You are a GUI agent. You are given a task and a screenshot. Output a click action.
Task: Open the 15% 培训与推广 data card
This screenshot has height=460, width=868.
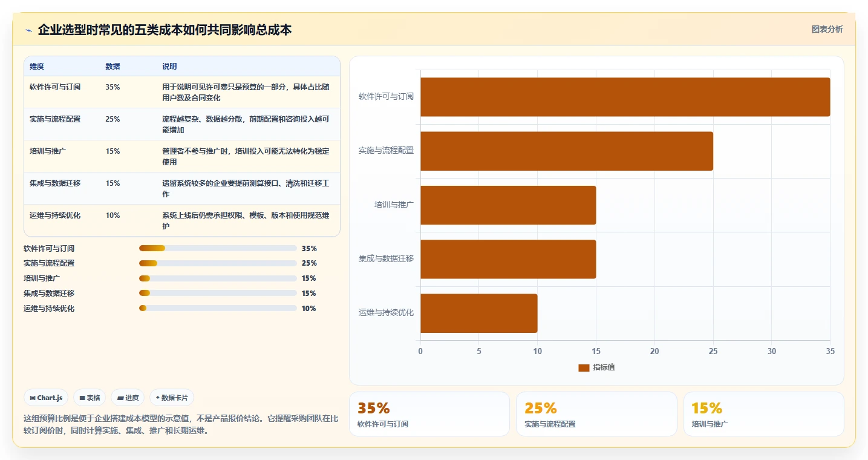(764, 414)
